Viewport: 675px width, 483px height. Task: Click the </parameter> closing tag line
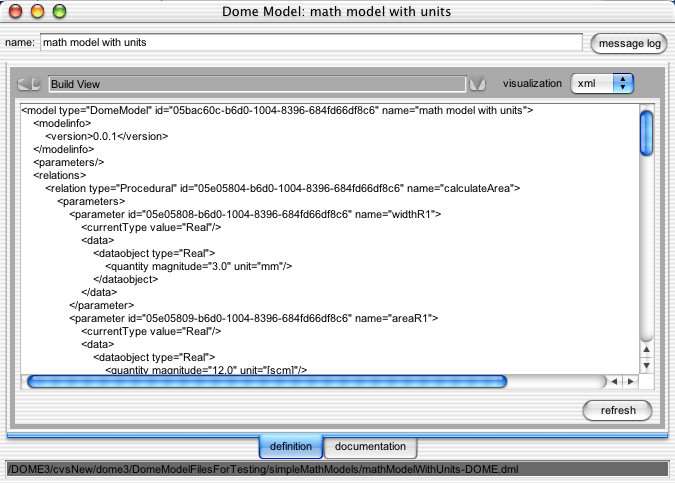tap(102, 306)
